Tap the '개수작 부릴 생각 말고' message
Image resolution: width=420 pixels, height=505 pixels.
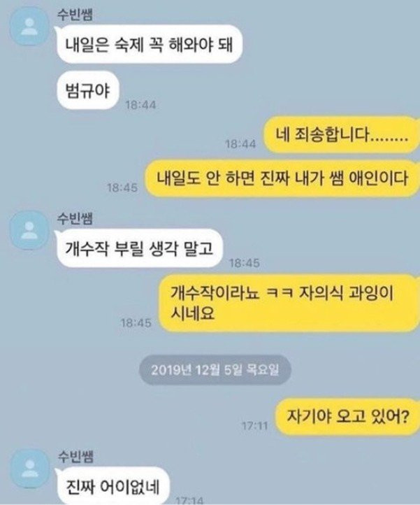pyautogui.click(x=139, y=248)
